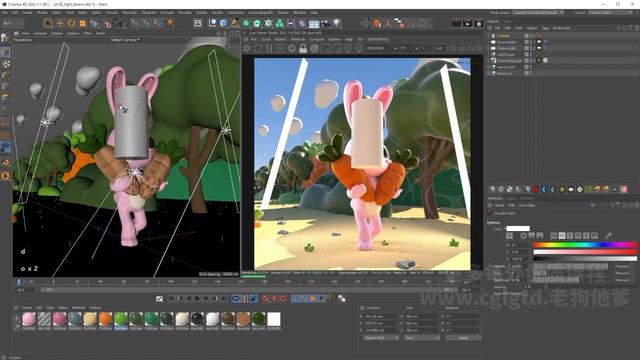Select the first pink material sphere
Viewport: 640px width, 360px height.
[29, 319]
